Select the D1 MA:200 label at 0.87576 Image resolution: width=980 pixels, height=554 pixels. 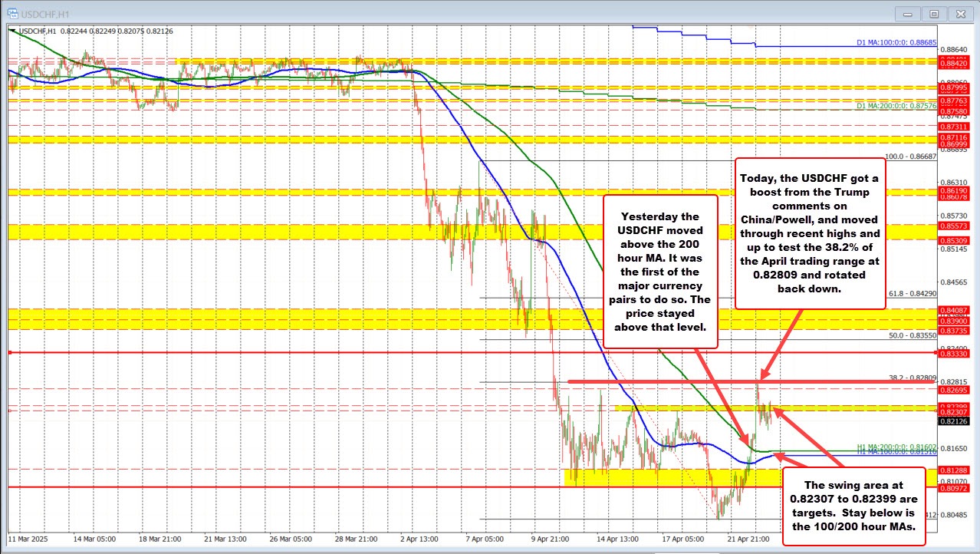coord(896,106)
